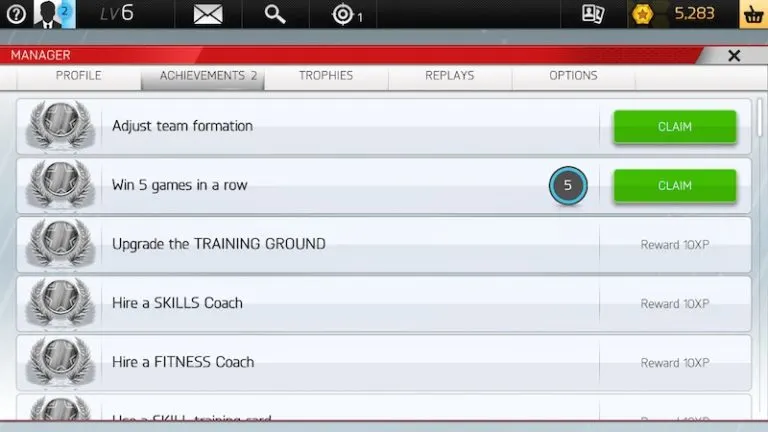Open the Options tab

coord(573,76)
